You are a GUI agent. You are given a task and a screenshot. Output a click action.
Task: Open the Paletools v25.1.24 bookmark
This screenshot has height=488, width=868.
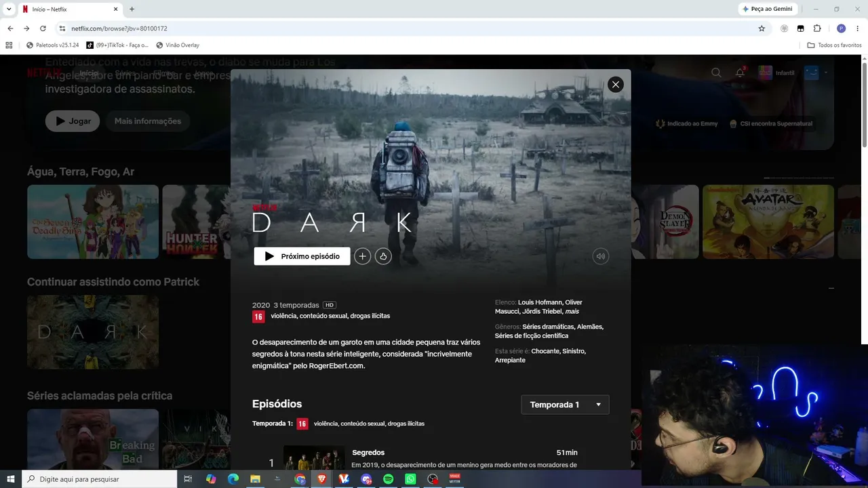53,45
